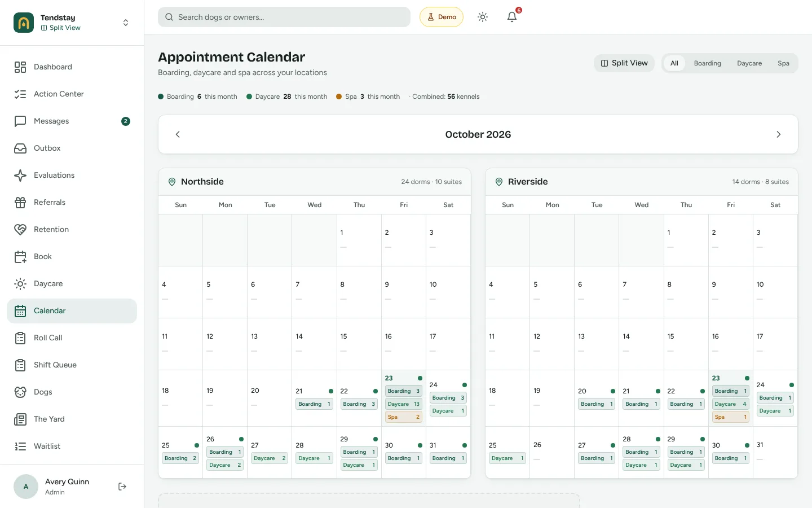Open the Messages chat bubble icon

pyautogui.click(x=20, y=121)
